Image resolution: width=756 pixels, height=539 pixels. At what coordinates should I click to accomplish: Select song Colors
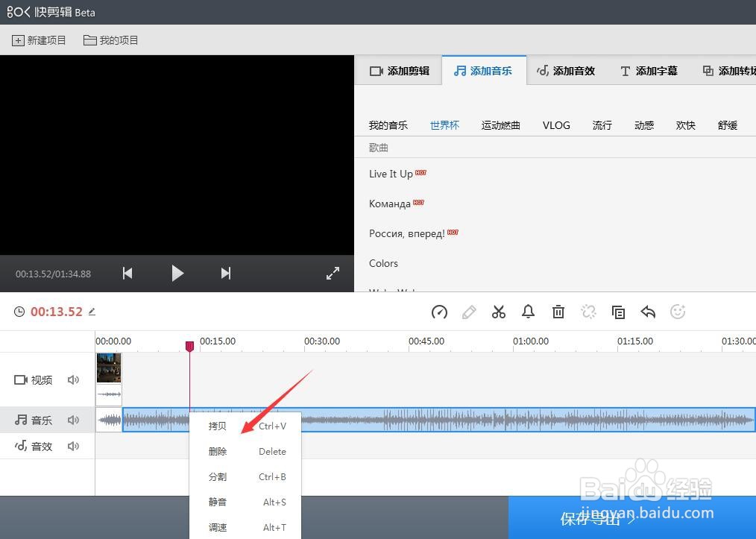click(x=383, y=263)
